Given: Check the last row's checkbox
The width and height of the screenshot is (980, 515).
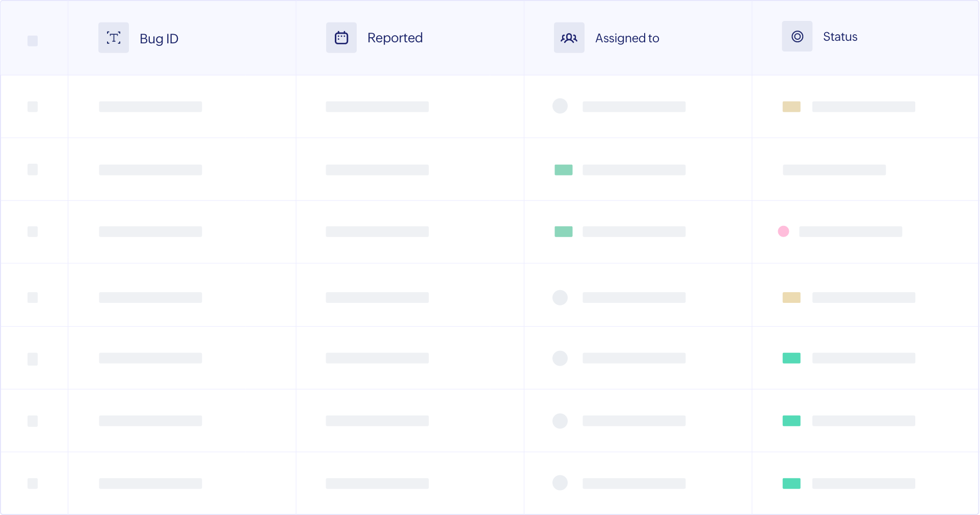Looking at the screenshot, I should coord(33,483).
